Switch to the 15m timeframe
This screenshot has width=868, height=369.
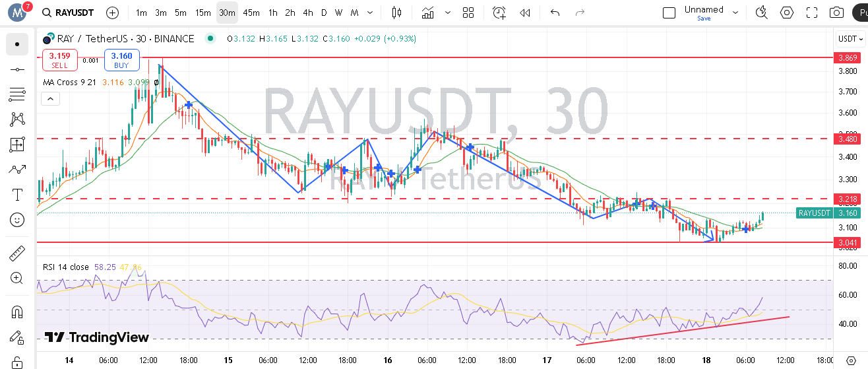coord(203,13)
